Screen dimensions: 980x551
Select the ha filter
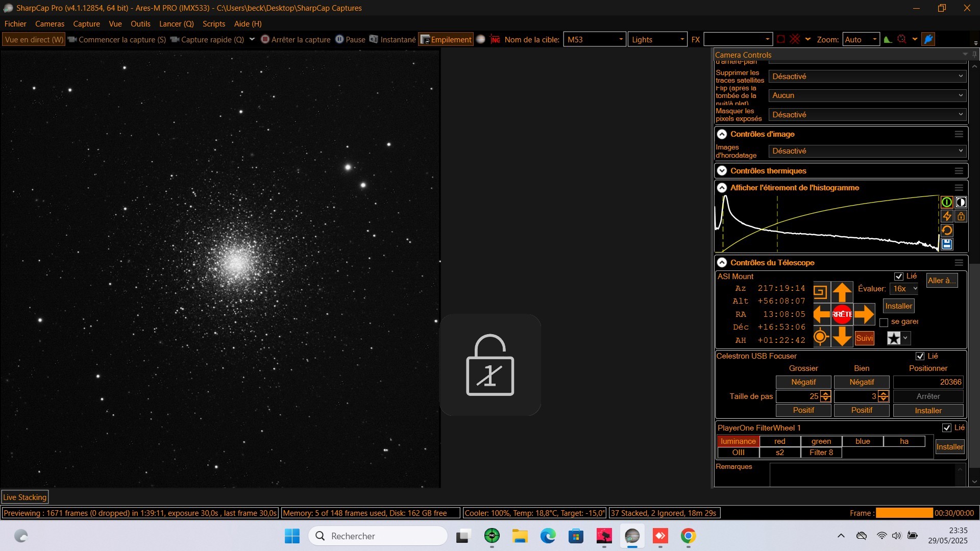[904, 441]
